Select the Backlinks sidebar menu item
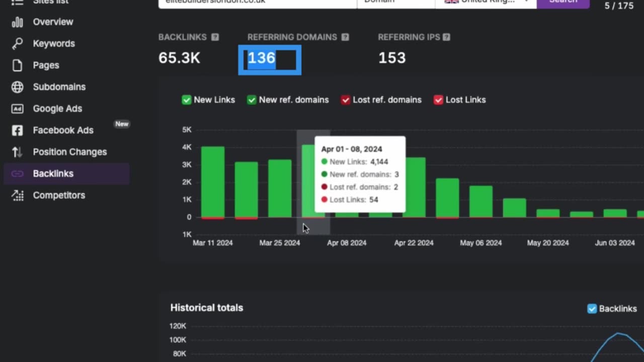 (x=66, y=173)
